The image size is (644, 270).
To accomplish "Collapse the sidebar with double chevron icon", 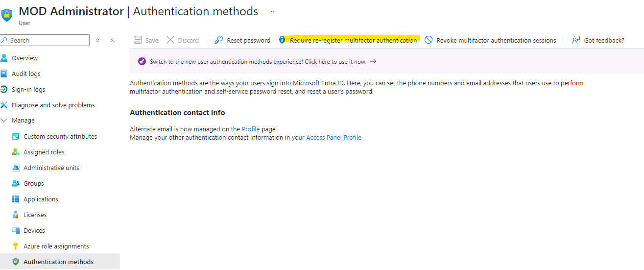I will pyautogui.click(x=112, y=40).
